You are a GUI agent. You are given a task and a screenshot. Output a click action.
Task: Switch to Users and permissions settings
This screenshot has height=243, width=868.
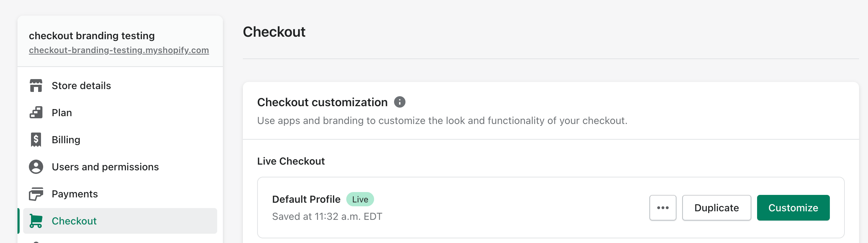click(105, 166)
